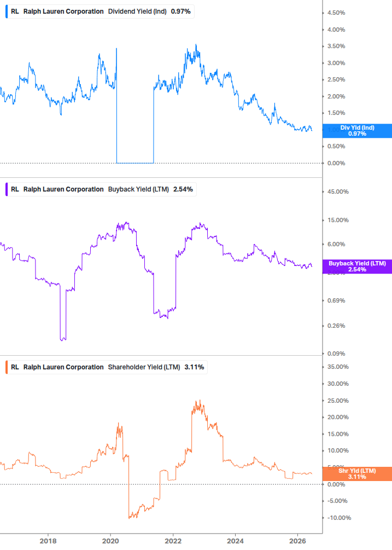Click the 45.00% tick on the buyback axis
The height and width of the screenshot is (550, 392).
click(x=338, y=192)
